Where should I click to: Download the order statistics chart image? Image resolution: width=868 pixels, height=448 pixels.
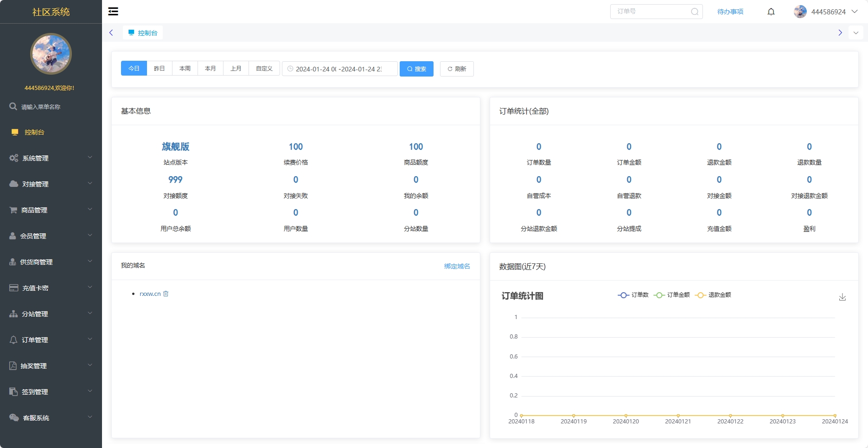tap(842, 297)
